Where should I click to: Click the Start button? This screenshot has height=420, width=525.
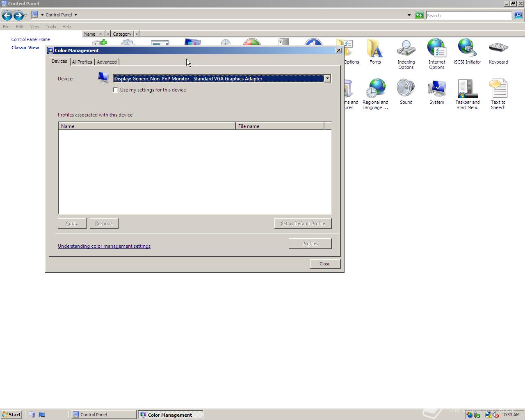pos(11,415)
